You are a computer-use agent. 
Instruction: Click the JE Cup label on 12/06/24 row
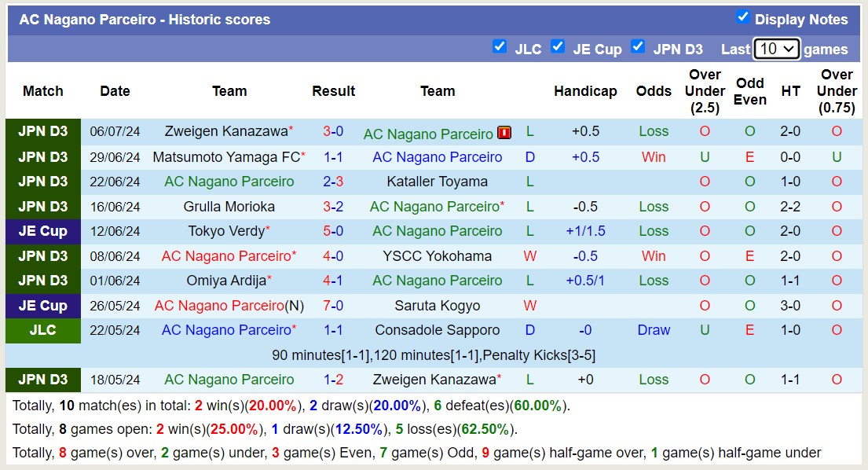(x=43, y=231)
